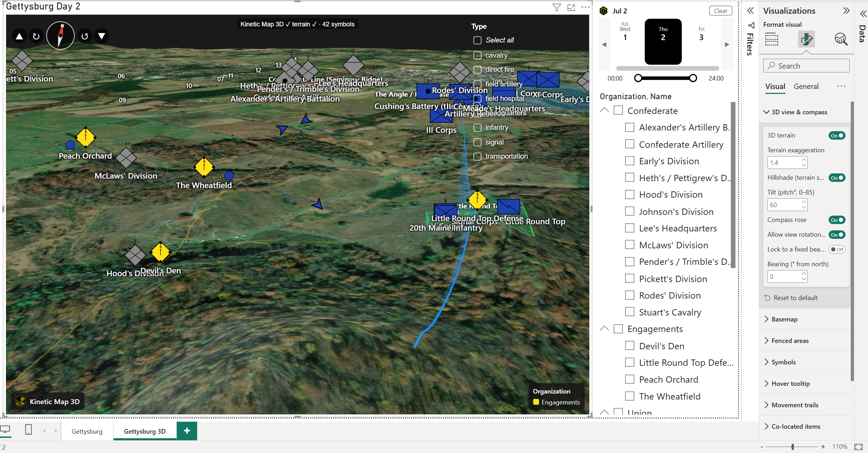Switch to desktop layout icon
Viewport: 868px width, 453px height.
tap(6, 430)
